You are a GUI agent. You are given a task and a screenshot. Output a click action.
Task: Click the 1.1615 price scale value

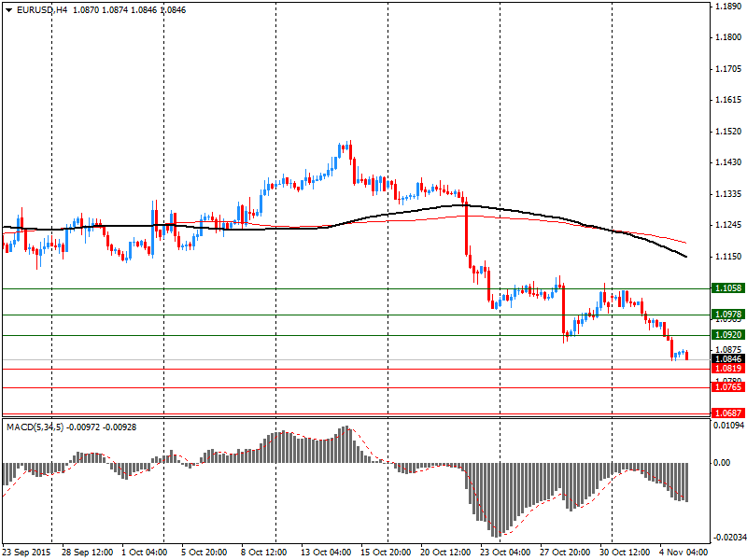coord(728,100)
